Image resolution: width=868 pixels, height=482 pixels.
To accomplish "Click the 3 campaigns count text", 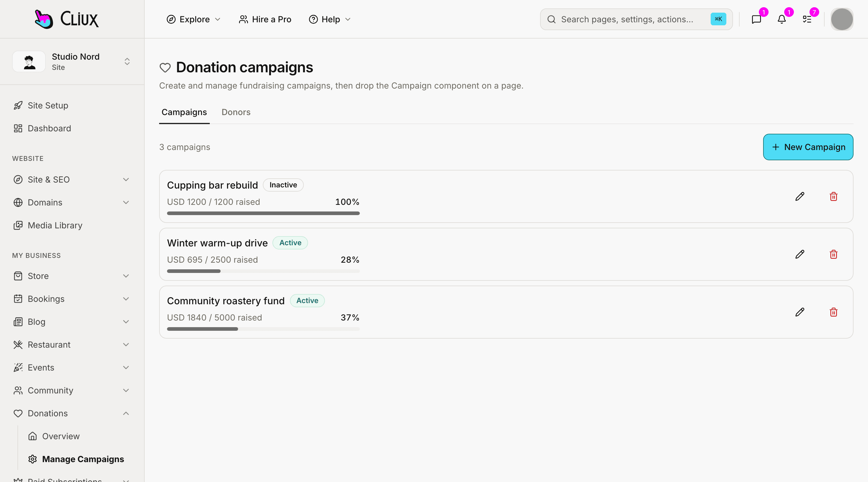I will [185, 147].
